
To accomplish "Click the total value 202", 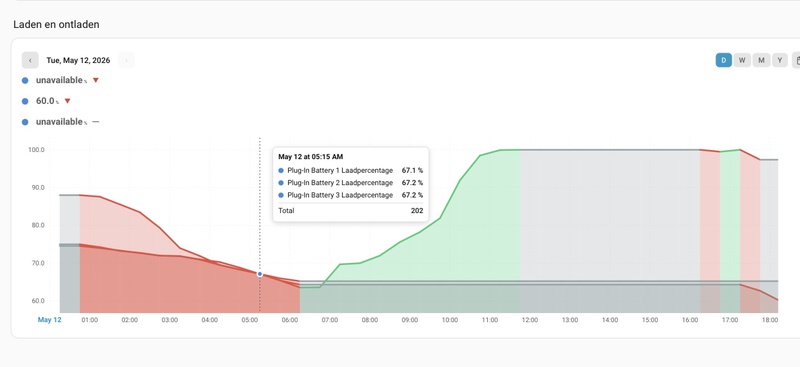I will [x=417, y=210].
